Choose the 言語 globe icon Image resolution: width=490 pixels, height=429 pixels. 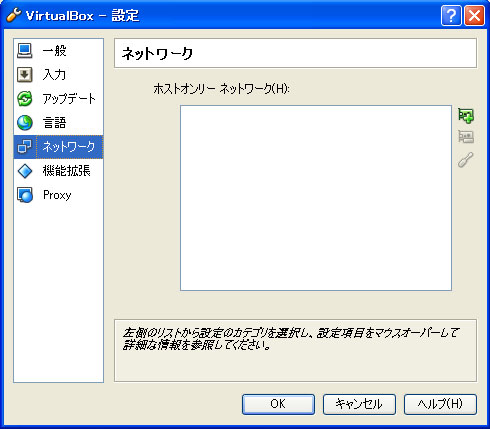(25, 123)
